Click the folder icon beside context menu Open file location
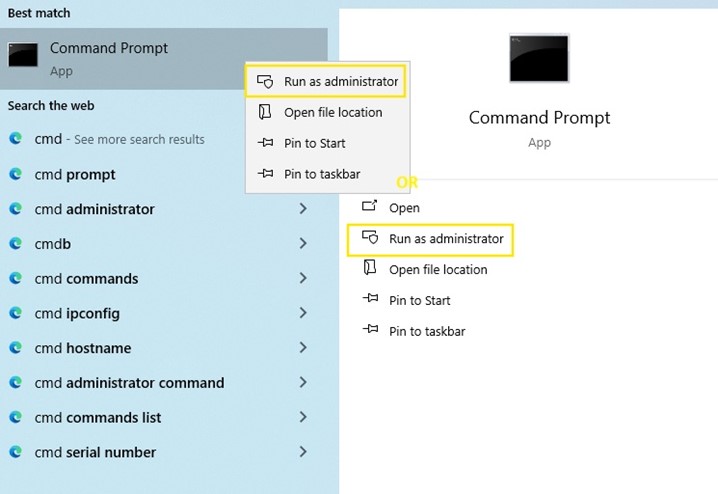Image resolution: width=718 pixels, height=494 pixels. point(265,112)
